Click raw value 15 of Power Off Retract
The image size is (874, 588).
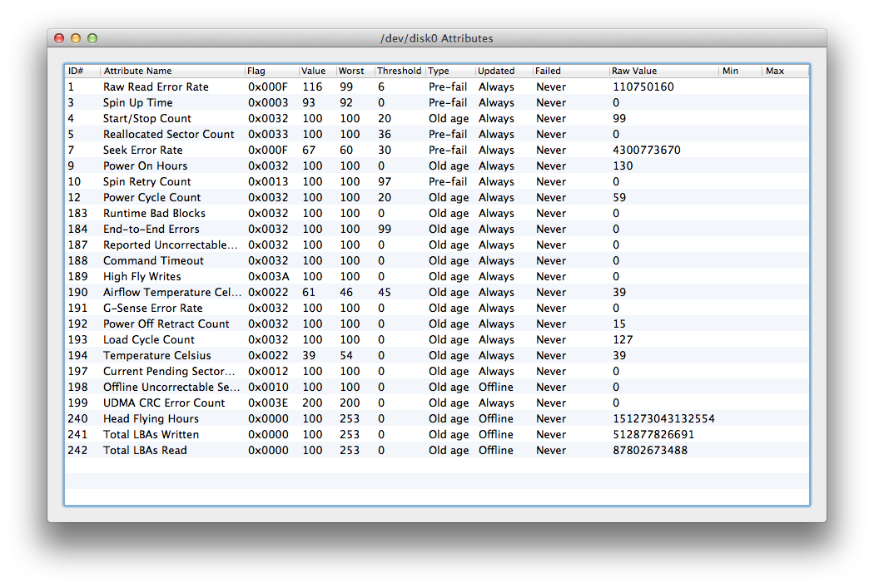pyautogui.click(x=619, y=324)
